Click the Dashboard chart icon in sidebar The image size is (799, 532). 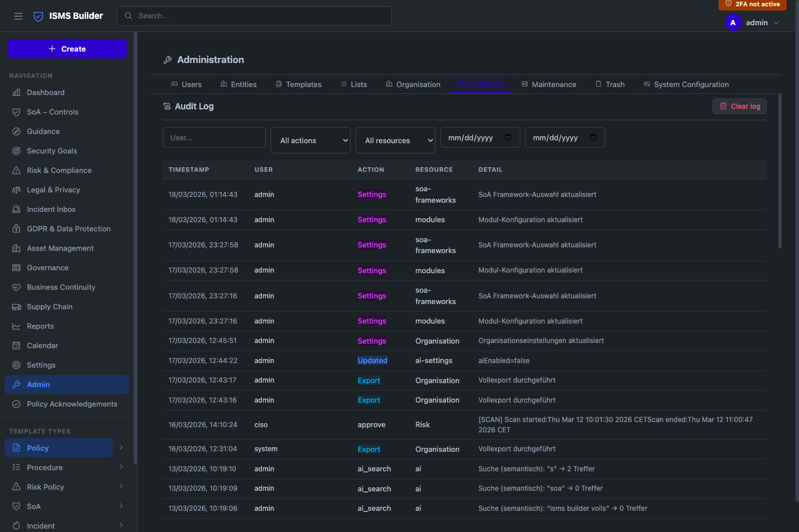17,92
